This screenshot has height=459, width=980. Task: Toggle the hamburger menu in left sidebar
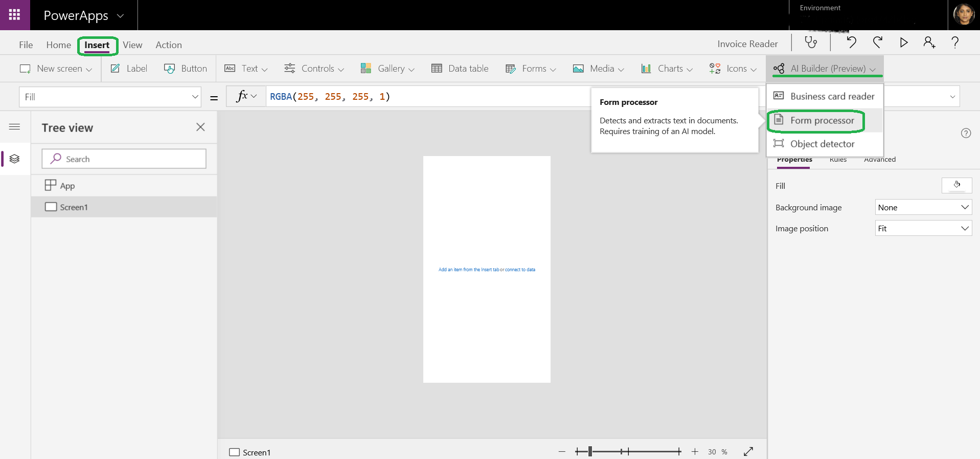[x=15, y=127]
